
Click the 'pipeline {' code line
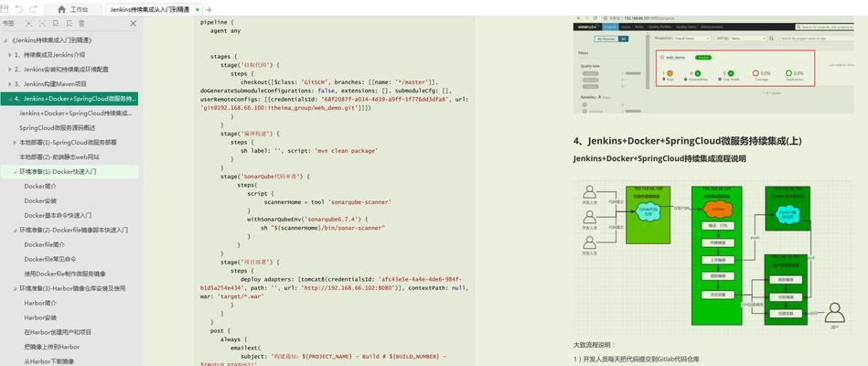tap(217, 22)
